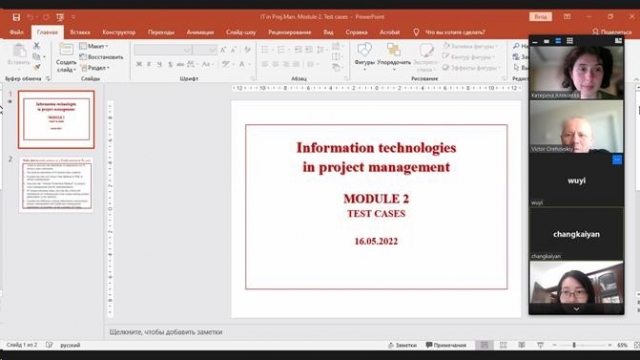Expand the Макет layout dropdown
The image size is (640, 360).
94,46
